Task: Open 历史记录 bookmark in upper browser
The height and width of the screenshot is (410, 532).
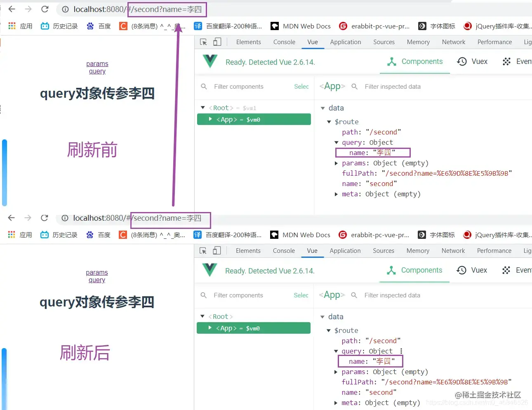Action: (59, 26)
